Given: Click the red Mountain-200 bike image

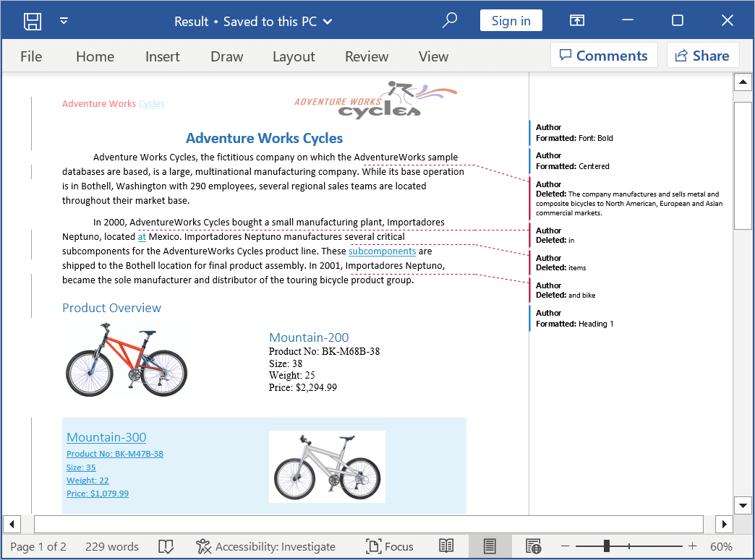Looking at the screenshot, I should click(x=127, y=359).
